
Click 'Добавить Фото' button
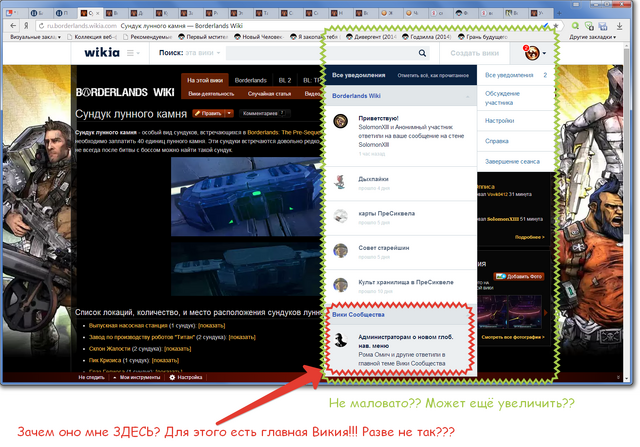[519, 276]
